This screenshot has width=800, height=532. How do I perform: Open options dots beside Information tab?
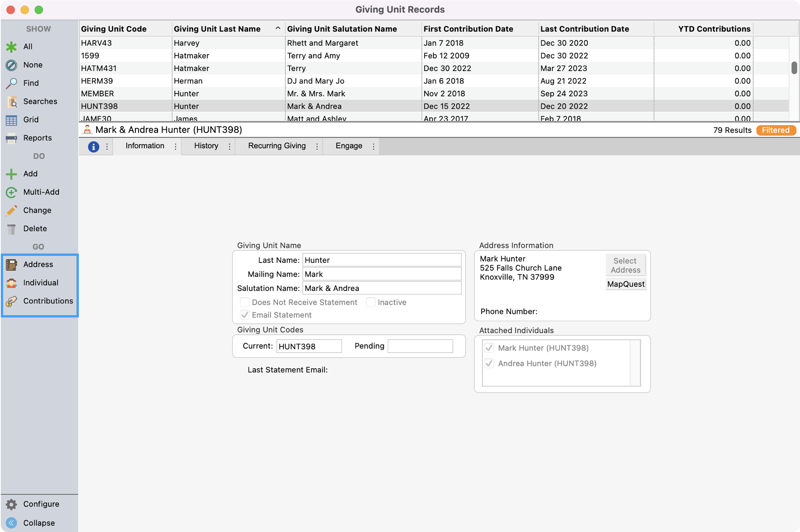point(176,147)
